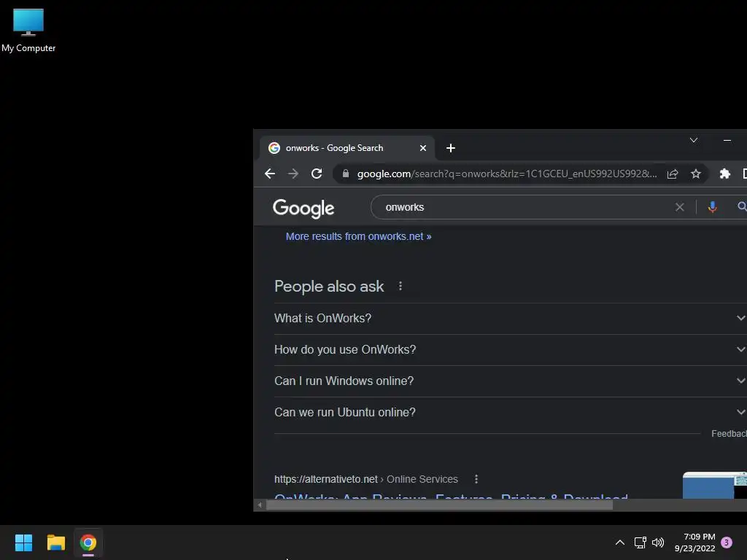Screen dimensions: 747x560
Task: Open the alternativeto result thumbnail image
Action: coord(715,485)
